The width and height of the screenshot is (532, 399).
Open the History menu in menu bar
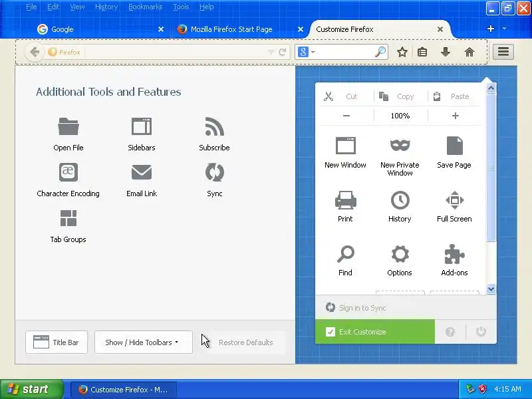click(106, 7)
